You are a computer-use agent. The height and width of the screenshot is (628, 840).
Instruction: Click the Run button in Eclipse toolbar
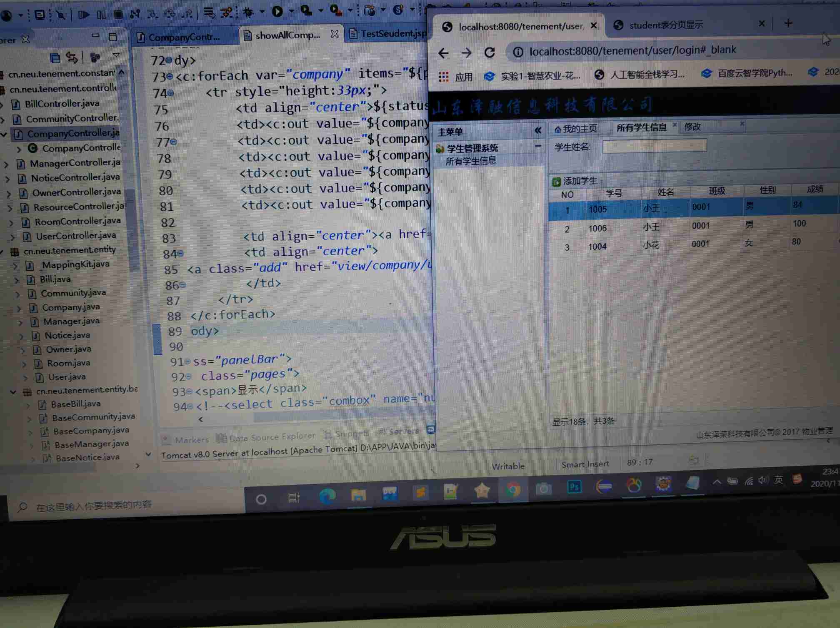coord(277,11)
